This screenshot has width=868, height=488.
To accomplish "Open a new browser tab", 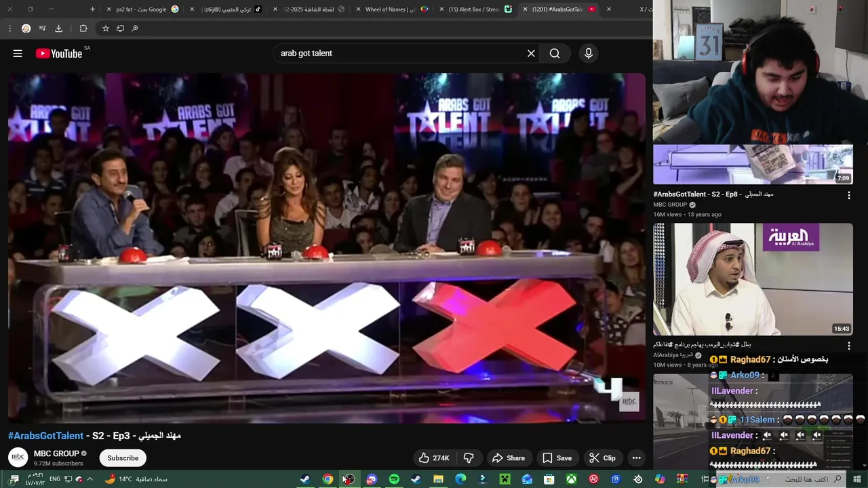I will (x=92, y=9).
